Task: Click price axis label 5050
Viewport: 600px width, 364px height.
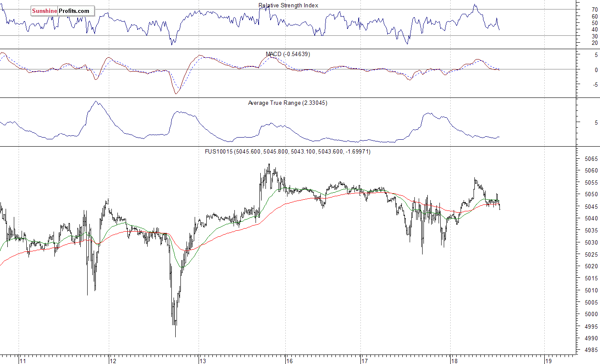Action: (591, 195)
